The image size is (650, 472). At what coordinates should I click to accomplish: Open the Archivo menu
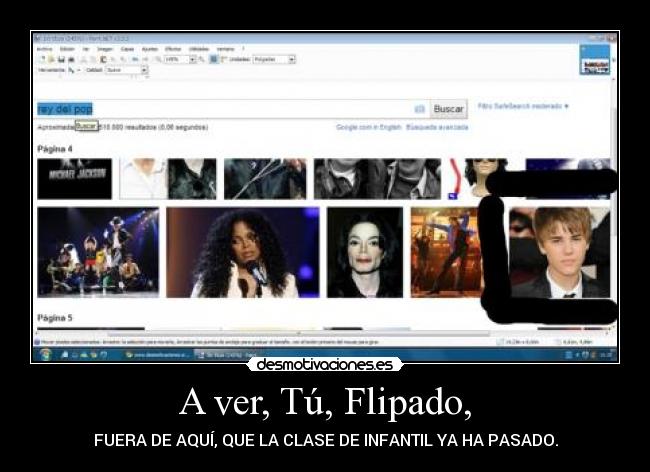click(x=44, y=49)
